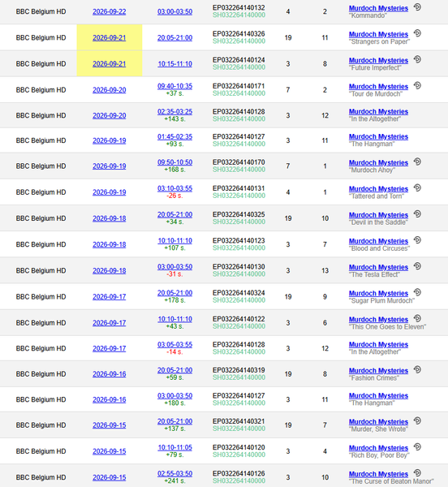Click repeat icon next to "Sugar Plum Murdoch"
448x487 pixels.
coord(418,292)
